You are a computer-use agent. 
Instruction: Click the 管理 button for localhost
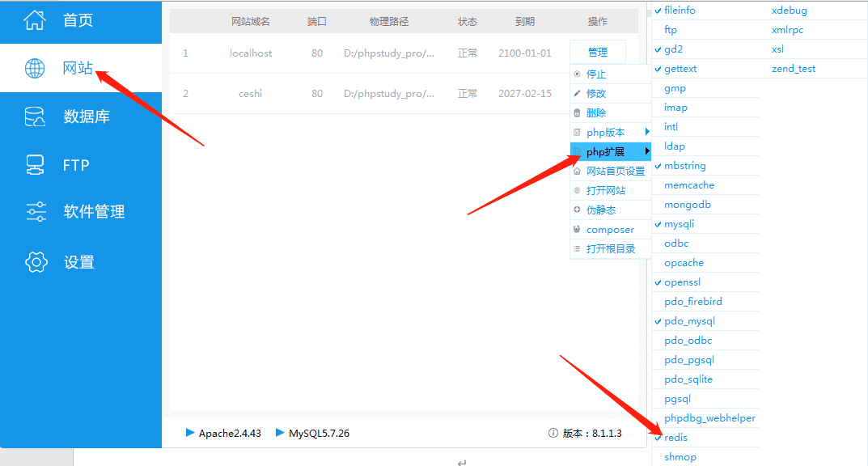(597, 52)
